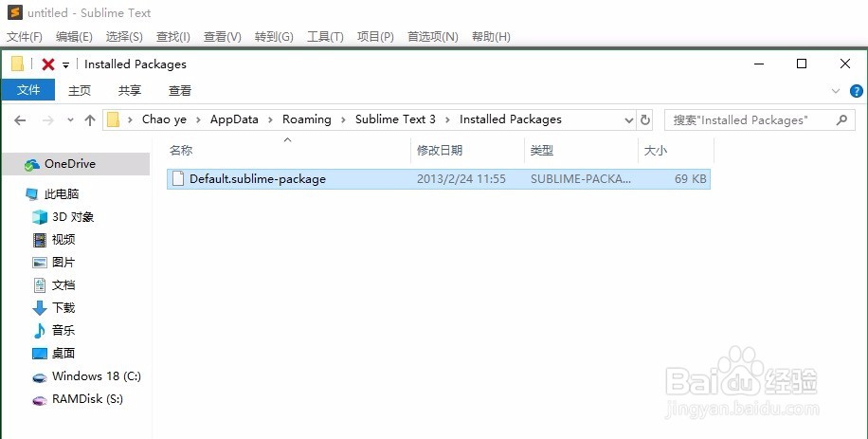Viewport: 868px width, 439px height.
Task: Click the search Installed Packages field
Action: [760, 120]
